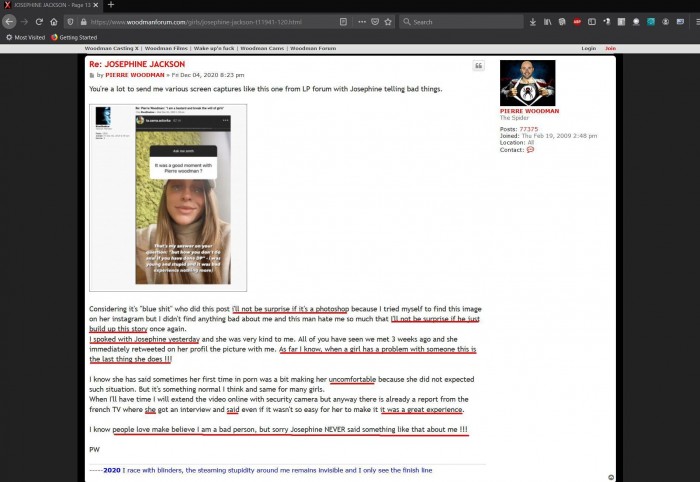The width and height of the screenshot is (700, 482).
Task: Click in the browser Search field
Action: click(x=460, y=21)
